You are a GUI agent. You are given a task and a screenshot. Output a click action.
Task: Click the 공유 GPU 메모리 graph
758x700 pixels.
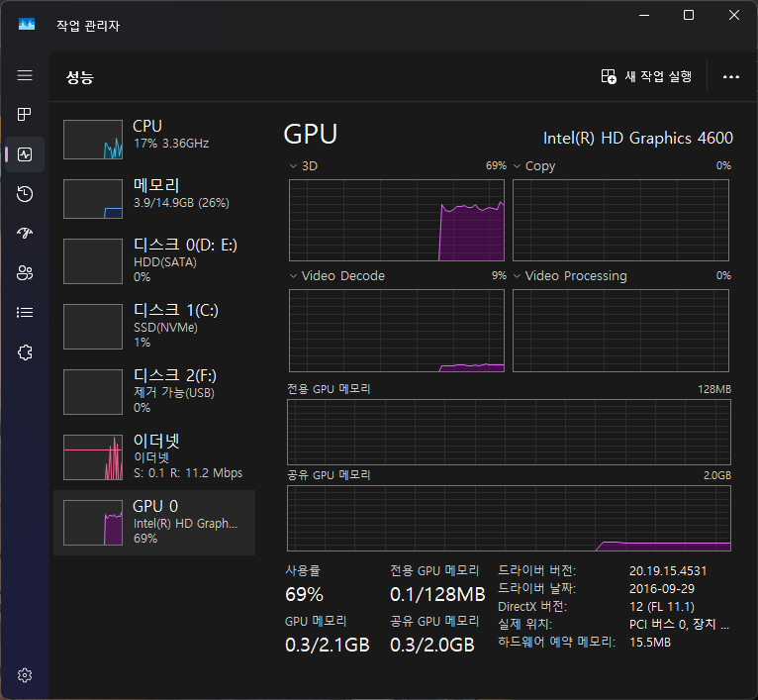tap(509, 518)
